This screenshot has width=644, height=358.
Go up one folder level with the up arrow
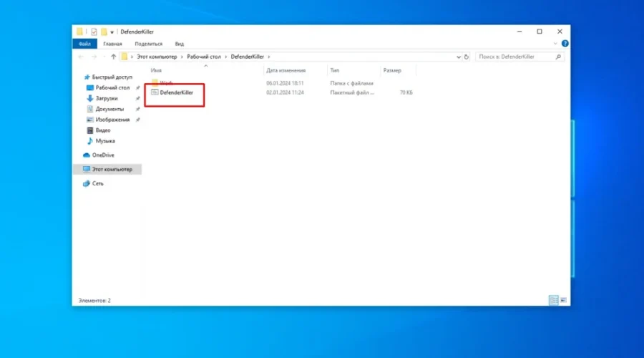[x=113, y=57]
